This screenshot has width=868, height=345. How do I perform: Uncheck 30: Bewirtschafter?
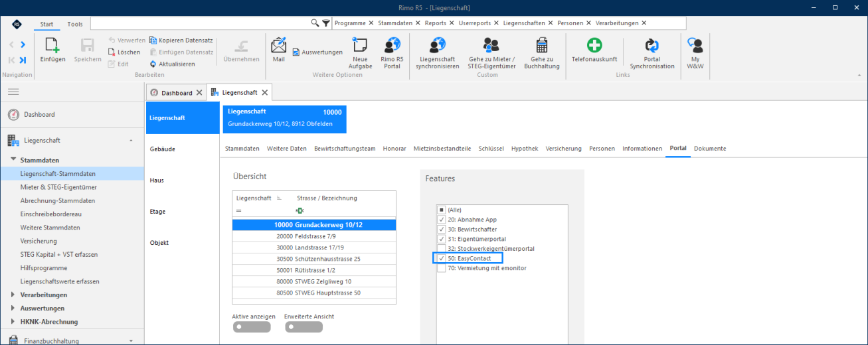(x=442, y=229)
